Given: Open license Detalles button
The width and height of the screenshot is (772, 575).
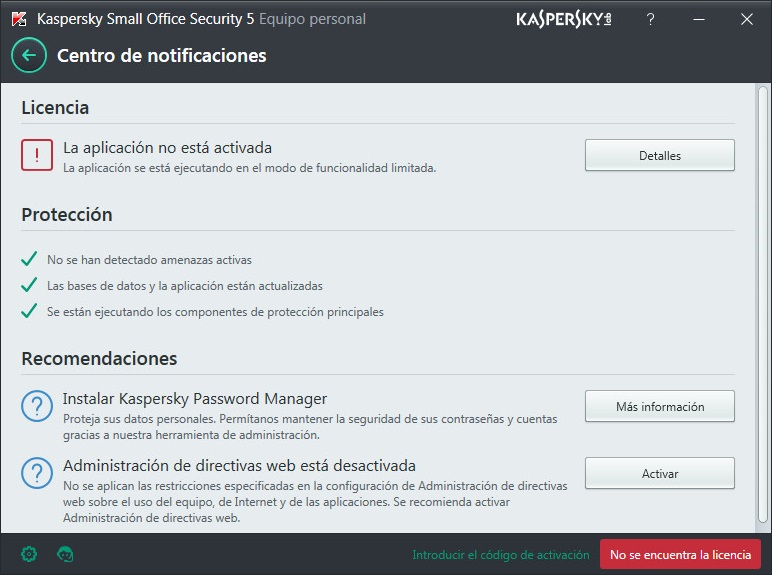Looking at the screenshot, I should (659, 155).
